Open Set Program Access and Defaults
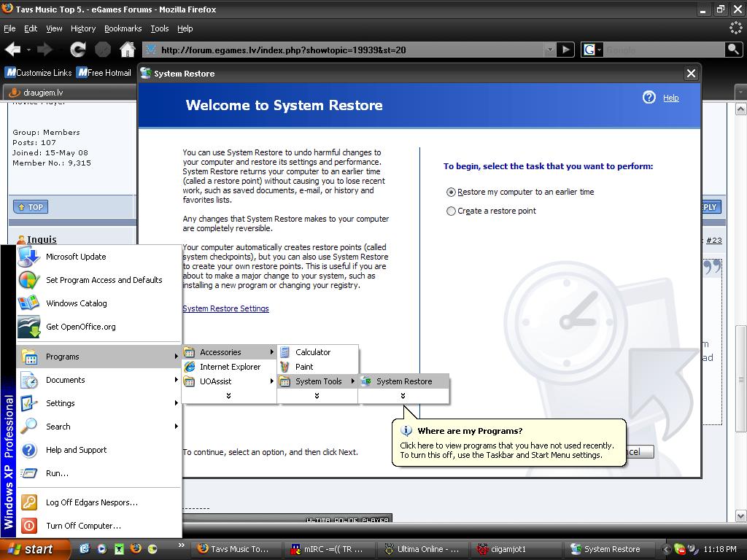Viewport: 747px width, 560px height. [99, 280]
